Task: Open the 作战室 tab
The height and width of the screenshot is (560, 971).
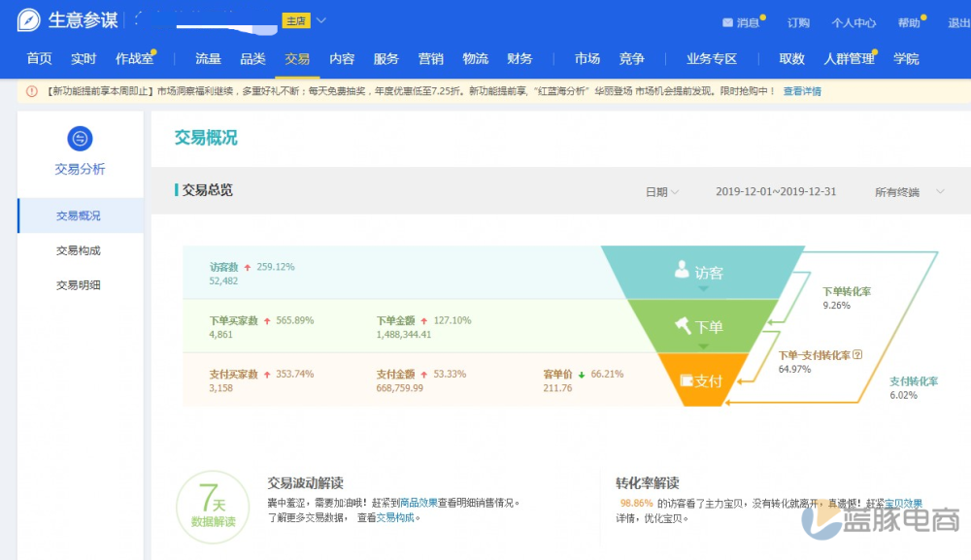Action: (x=134, y=59)
